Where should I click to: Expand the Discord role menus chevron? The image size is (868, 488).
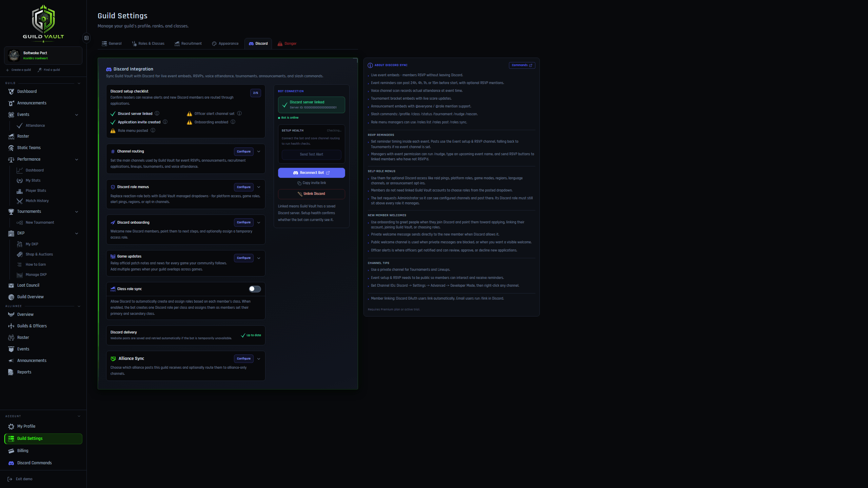click(x=259, y=187)
